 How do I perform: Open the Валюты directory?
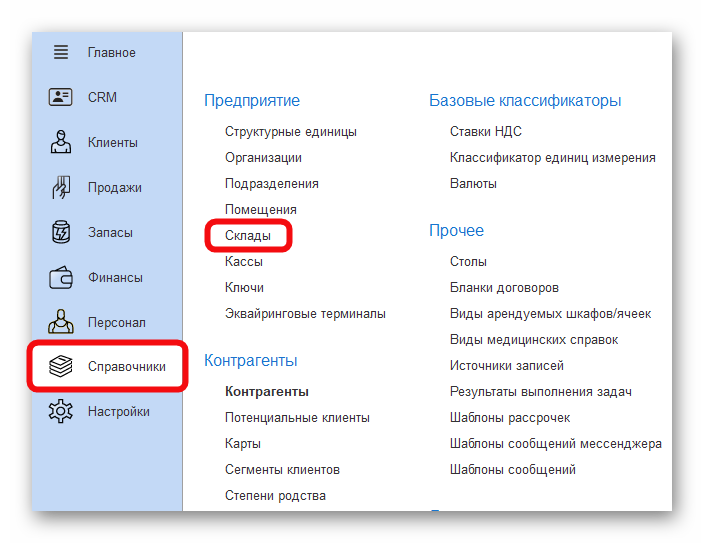point(473,184)
